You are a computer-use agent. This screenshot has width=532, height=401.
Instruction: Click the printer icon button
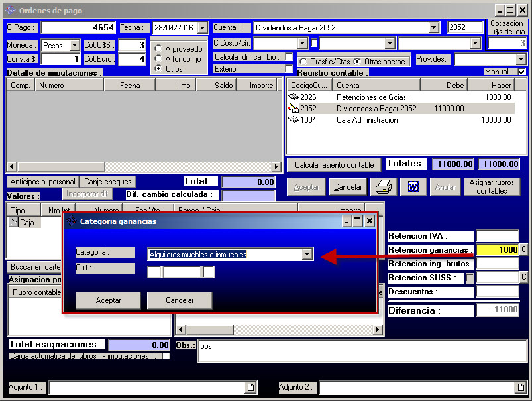pos(384,187)
